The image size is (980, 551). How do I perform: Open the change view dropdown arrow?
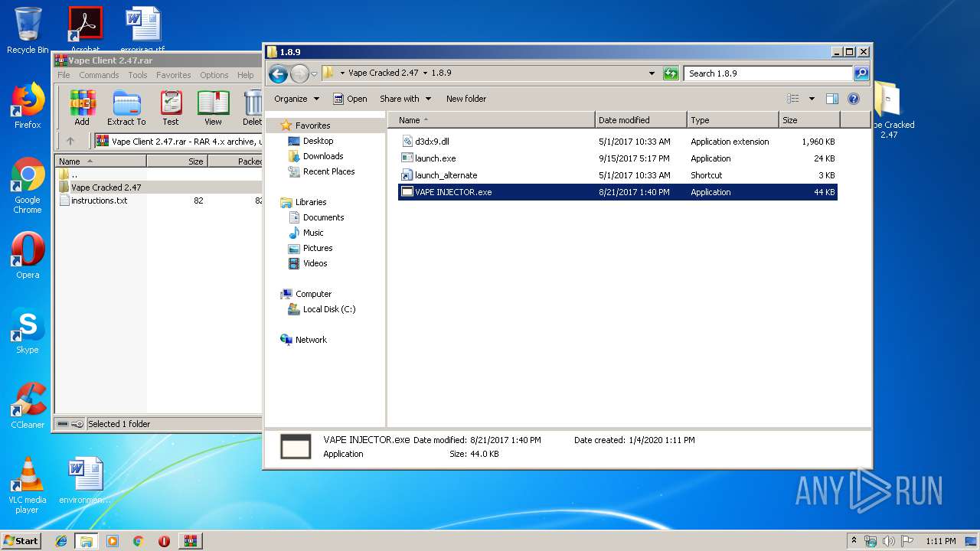(x=812, y=99)
